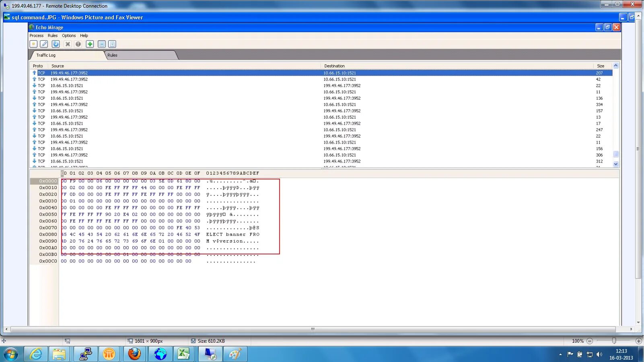644x362 pixels.
Task: Select the traffic row with size 156
Action: 322,149
